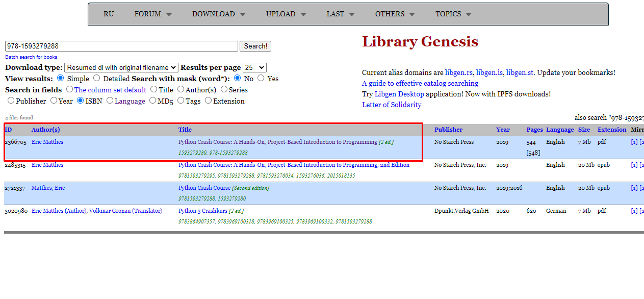Select the Year search field radio
The width and height of the screenshot is (644, 299).
tap(54, 101)
